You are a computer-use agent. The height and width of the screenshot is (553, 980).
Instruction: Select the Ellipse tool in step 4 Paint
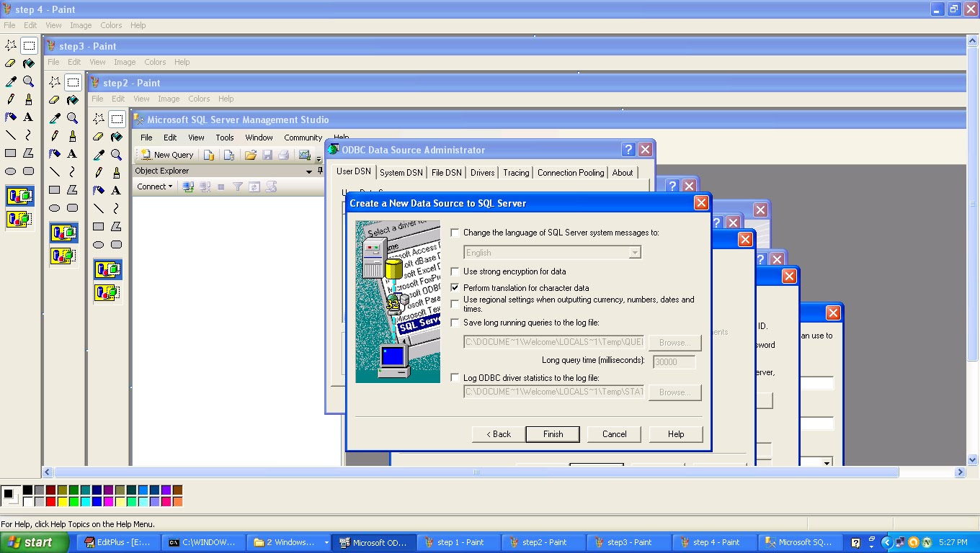pyautogui.click(x=11, y=171)
